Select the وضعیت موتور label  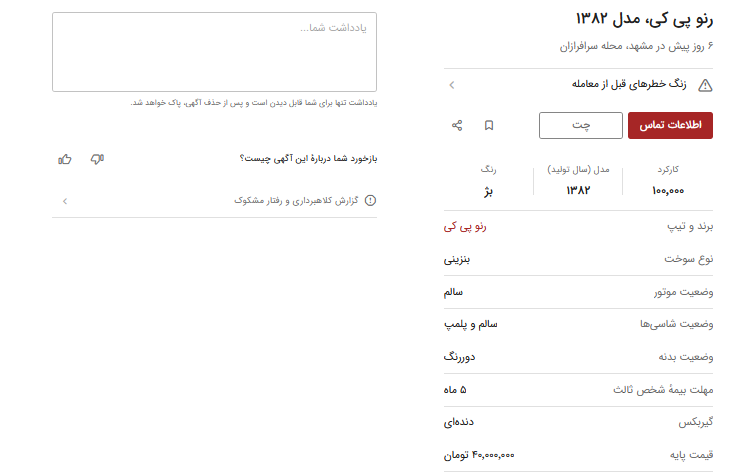coord(683,292)
